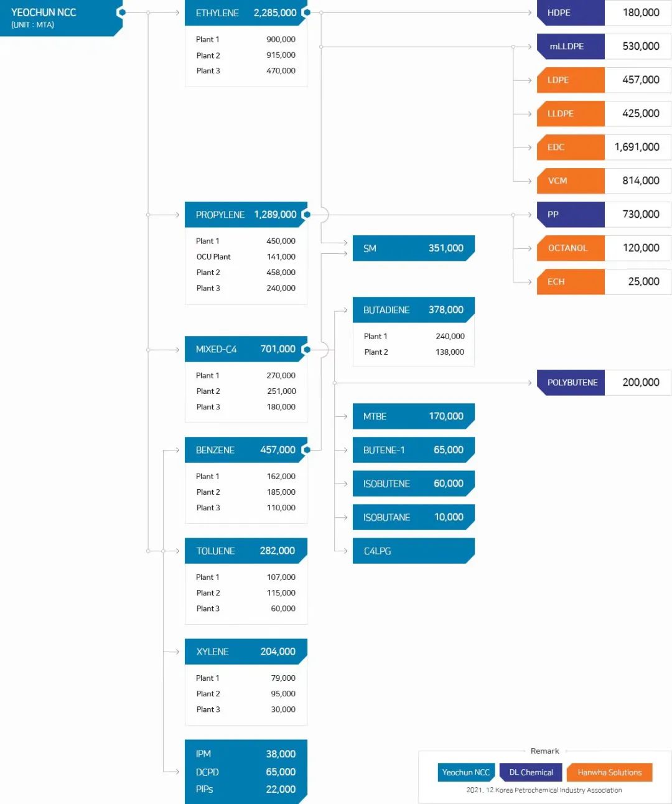Click the hexagon connector beside Benzene 457,000
Viewport: 672px width, 804px height.
coord(306,450)
